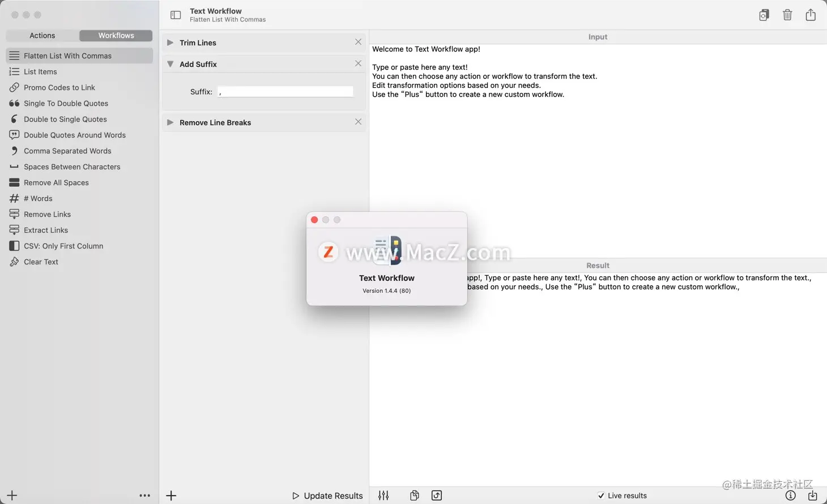This screenshot has height=504, width=827.
Task: Click into the Suffix input field
Action: pyautogui.click(x=285, y=92)
